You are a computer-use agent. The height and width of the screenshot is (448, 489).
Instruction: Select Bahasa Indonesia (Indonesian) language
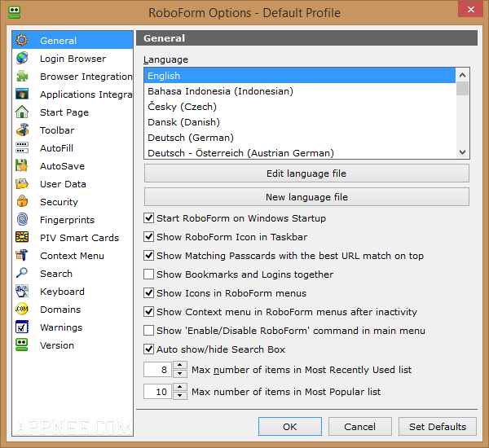pos(300,91)
